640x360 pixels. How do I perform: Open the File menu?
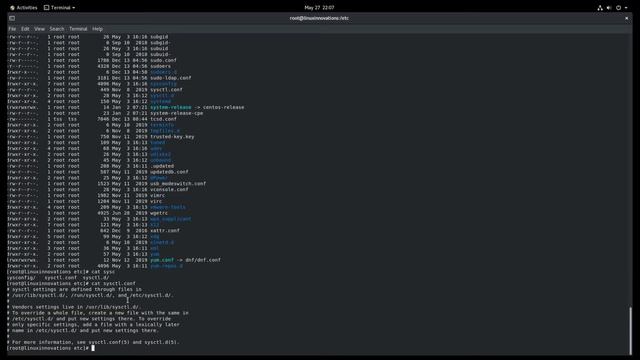(x=12, y=29)
